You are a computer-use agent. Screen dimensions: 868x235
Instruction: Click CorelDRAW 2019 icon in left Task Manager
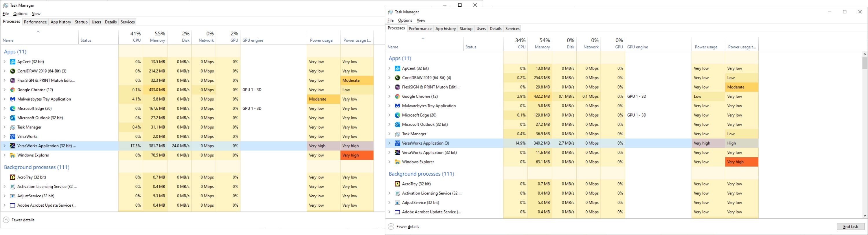12,71
